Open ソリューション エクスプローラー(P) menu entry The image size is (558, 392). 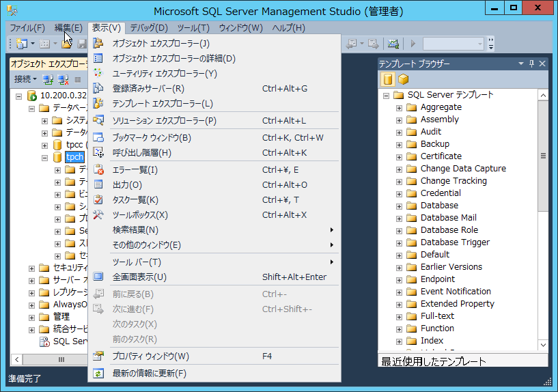[214, 121]
